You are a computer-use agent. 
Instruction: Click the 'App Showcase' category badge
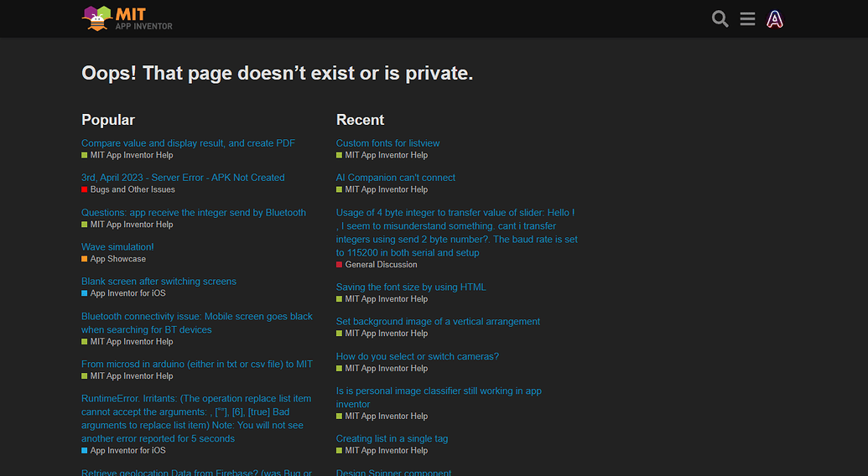117,259
